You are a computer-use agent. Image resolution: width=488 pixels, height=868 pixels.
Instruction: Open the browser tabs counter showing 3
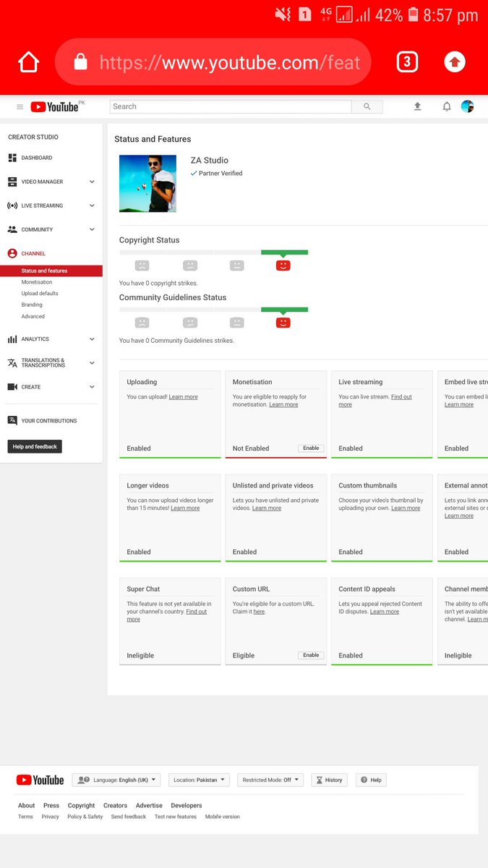(407, 61)
